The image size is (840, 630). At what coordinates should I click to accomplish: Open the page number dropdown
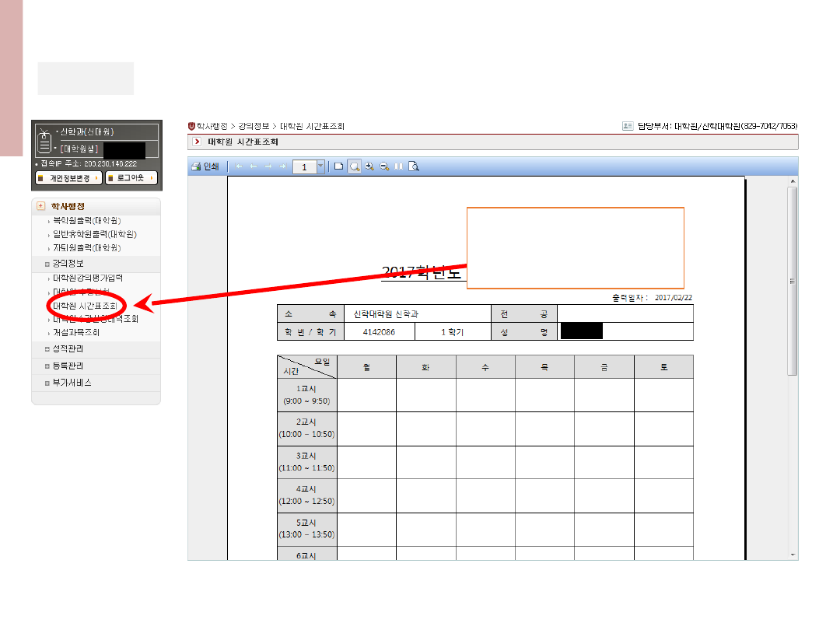pos(320,166)
